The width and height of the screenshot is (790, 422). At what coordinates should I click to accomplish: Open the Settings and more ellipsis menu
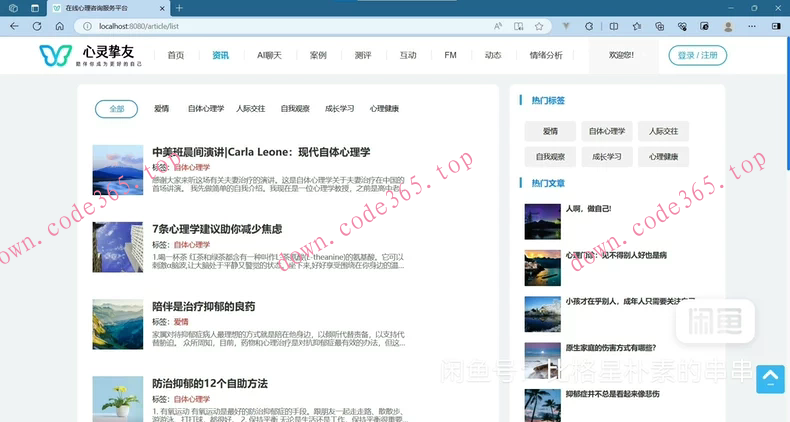(x=752, y=26)
